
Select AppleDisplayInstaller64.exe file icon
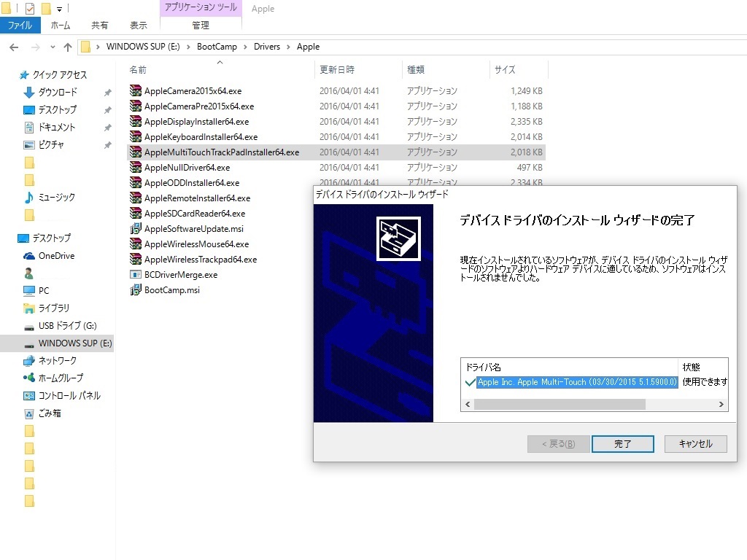136,121
